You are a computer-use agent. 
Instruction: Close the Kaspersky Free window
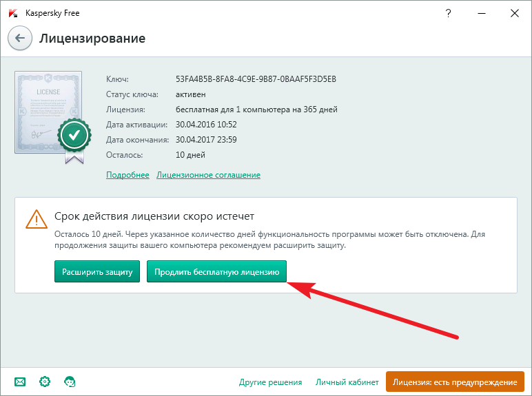[515, 13]
